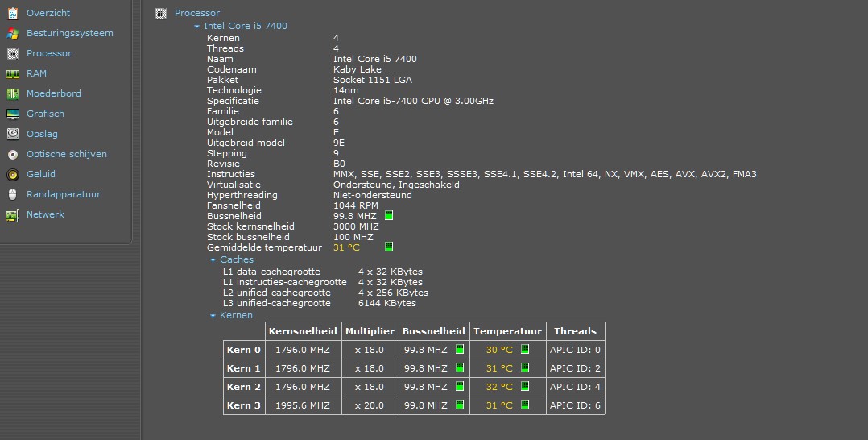
Task: Collapse the Kernen section
Action: (x=213, y=316)
